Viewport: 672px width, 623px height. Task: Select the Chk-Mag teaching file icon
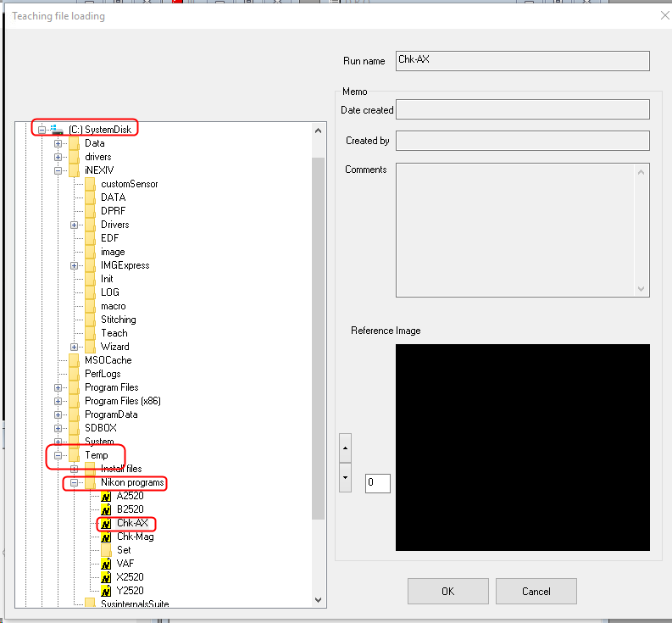[106, 537]
